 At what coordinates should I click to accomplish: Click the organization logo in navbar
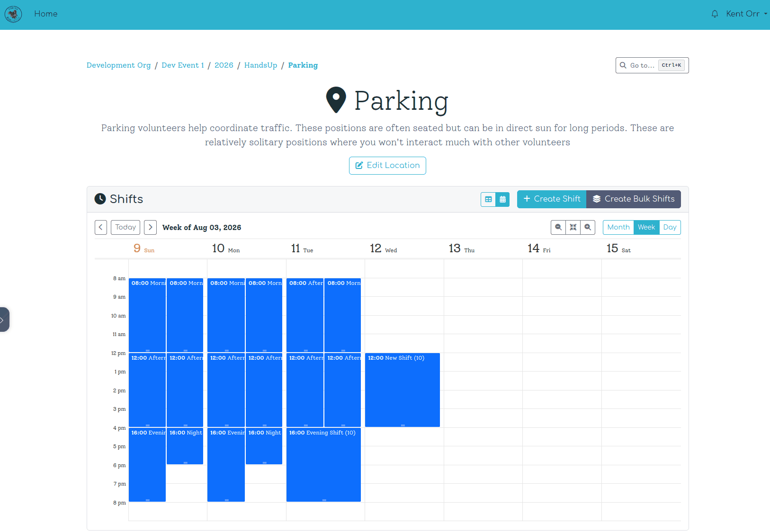pyautogui.click(x=13, y=14)
